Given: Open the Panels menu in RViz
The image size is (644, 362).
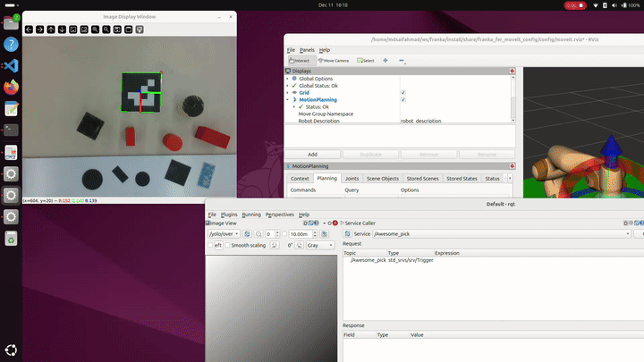Looking at the screenshot, I should tap(307, 50).
